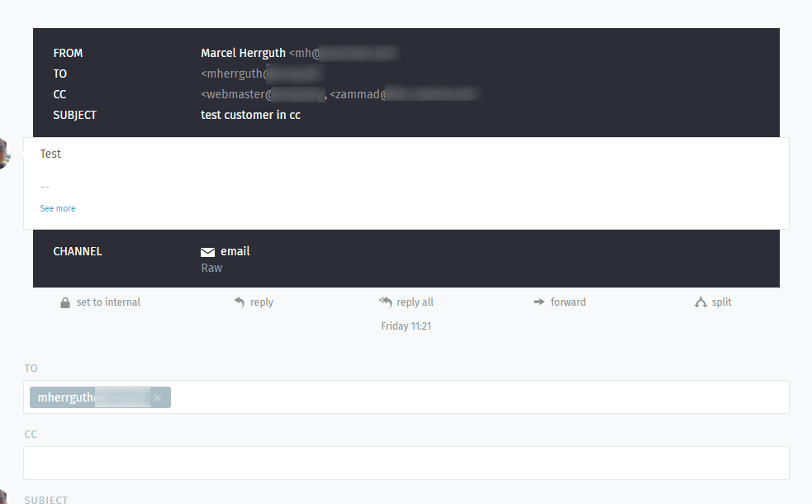812x504 pixels.
Task: Expand the message with See more
Action: click(58, 208)
